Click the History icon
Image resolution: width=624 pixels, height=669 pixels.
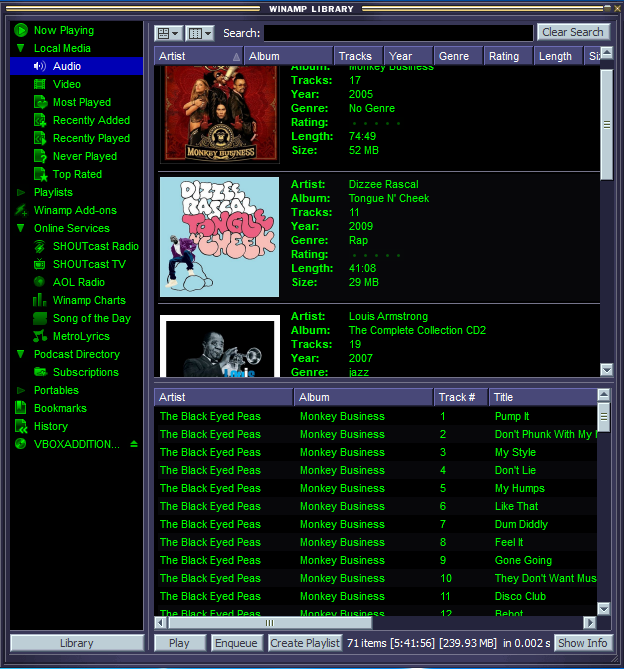click(x=21, y=426)
